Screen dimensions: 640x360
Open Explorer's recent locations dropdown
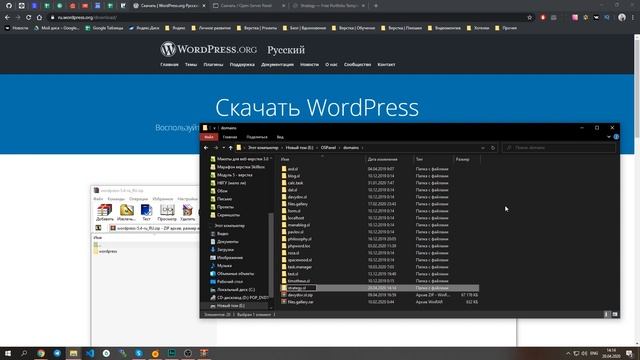[223, 148]
